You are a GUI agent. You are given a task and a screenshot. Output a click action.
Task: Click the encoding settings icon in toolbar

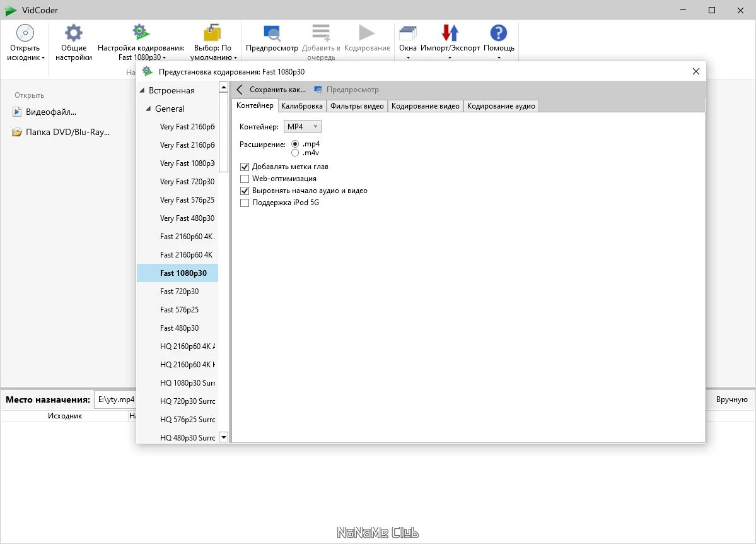coord(141,32)
